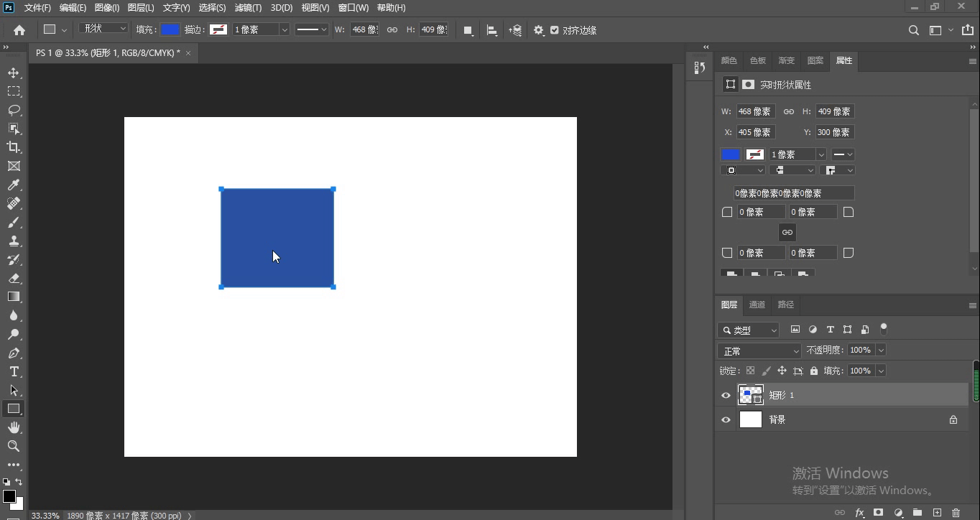Viewport: 980px width, 520px height.
Task: Swap foreground and background colors
Action: coord(19,482)
